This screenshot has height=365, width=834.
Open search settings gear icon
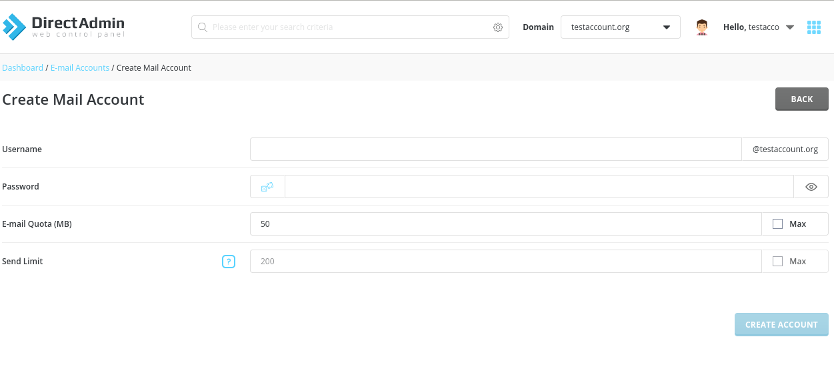point(498,27)
